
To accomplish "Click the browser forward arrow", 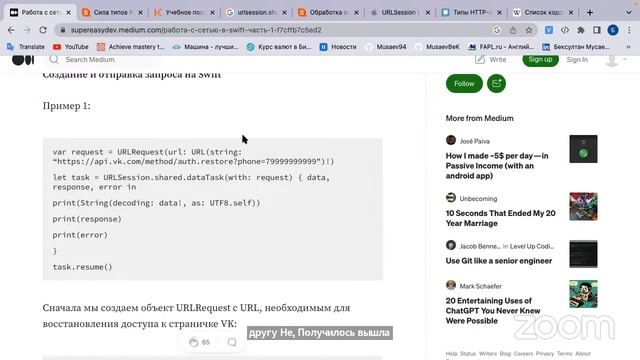I will click(x=27, y=30).
